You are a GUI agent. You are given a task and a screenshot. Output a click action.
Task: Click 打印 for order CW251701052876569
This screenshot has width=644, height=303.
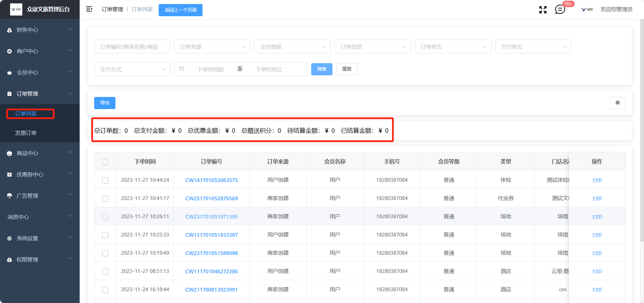click(x=597, y=199)
